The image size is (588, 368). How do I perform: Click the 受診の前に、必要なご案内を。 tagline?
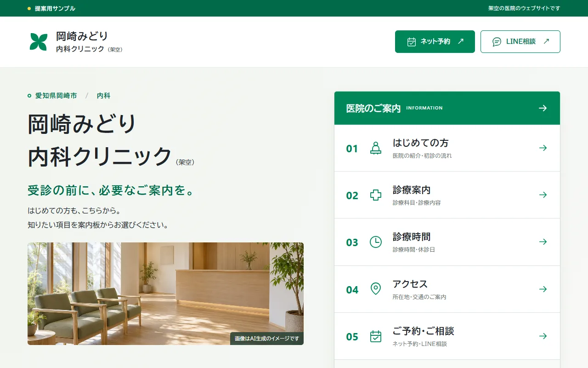point(111,190)
